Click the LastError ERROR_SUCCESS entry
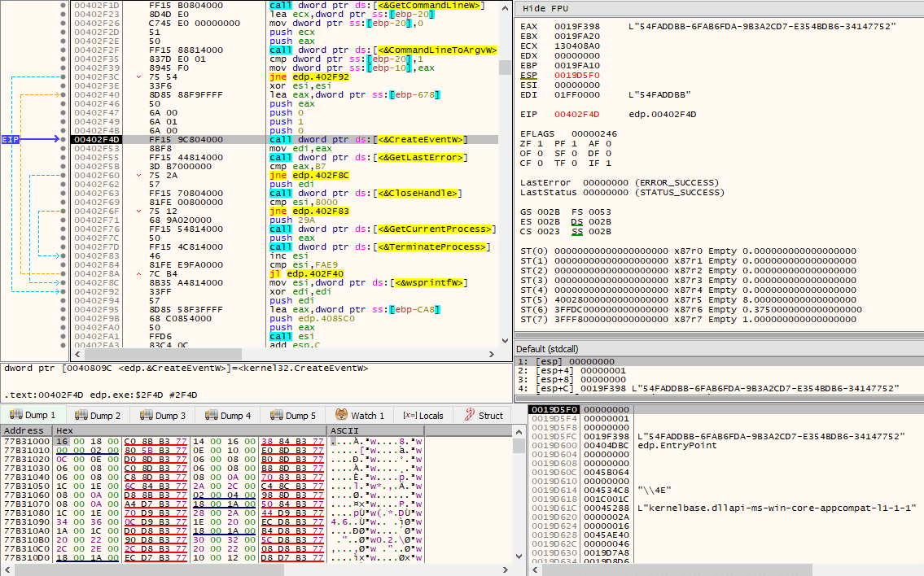Screen dimensions: 924x576 click(620, 182)
